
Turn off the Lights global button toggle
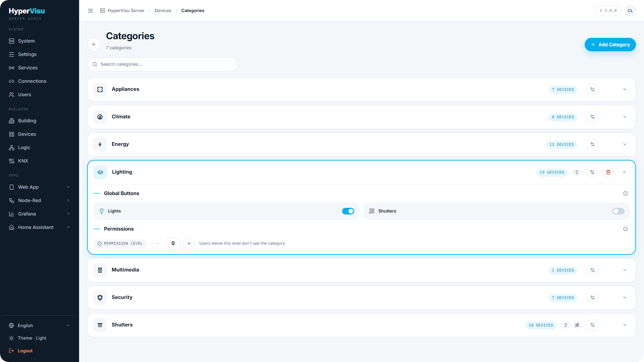(x=348, y=211)
